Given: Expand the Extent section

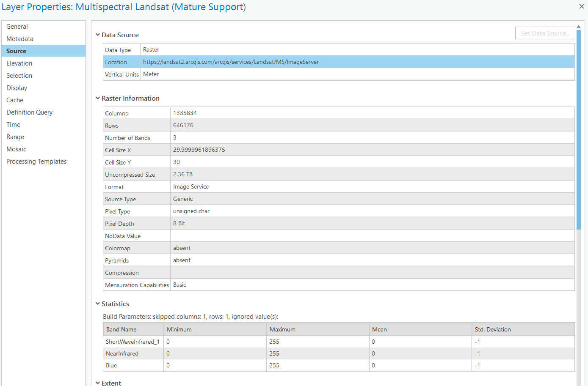Looking at the screenshot, I should coord(98,383).
